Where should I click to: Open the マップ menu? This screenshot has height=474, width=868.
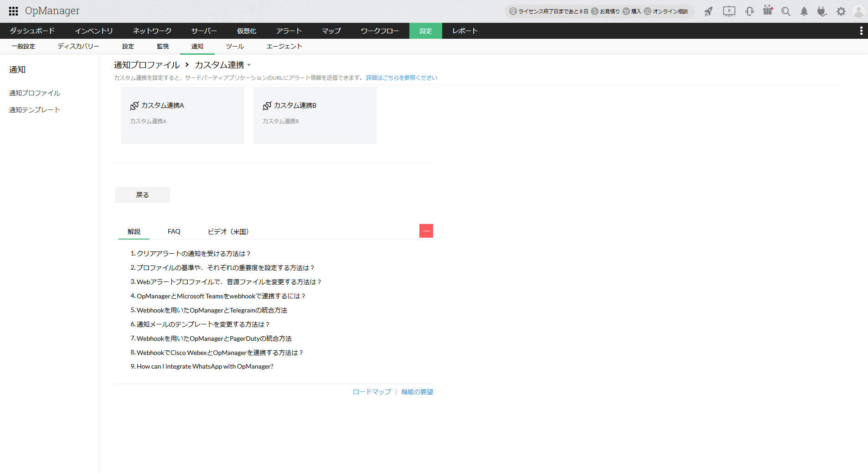point(331,31)
